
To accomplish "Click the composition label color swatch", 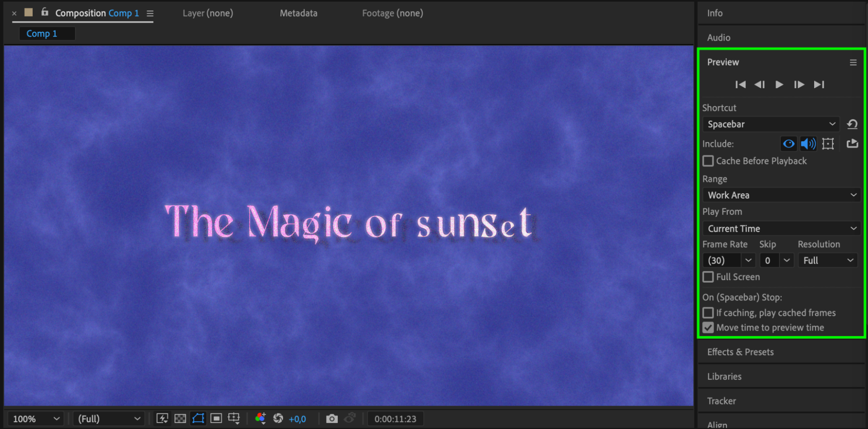I will [x=29, y=13].
